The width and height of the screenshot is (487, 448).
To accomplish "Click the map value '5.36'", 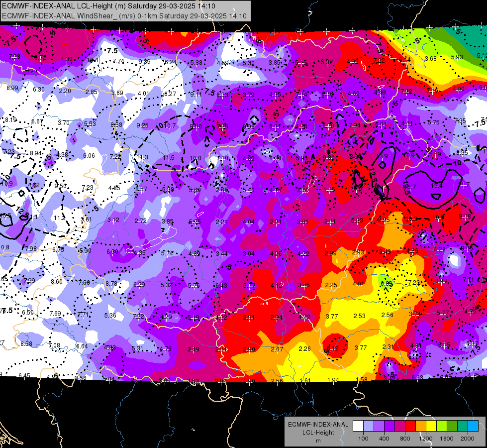I will pyautogui.click(x=110, y=315).
